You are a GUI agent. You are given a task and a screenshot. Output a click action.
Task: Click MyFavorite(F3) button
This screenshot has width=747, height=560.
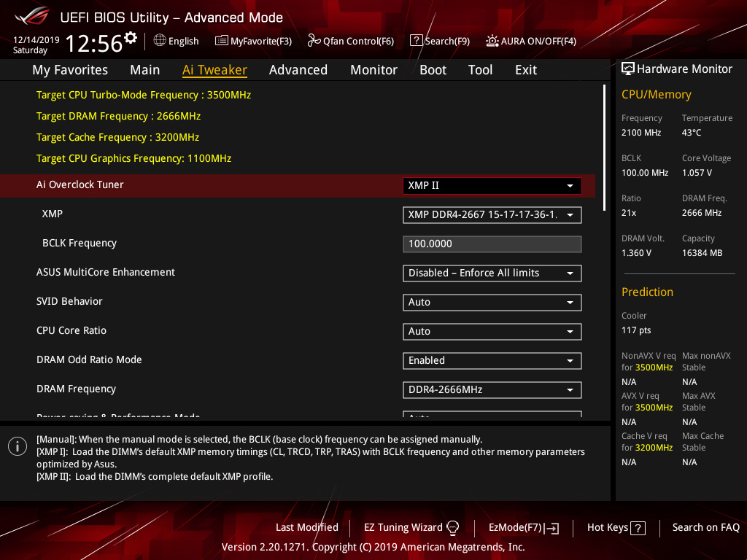coord(253,41)
